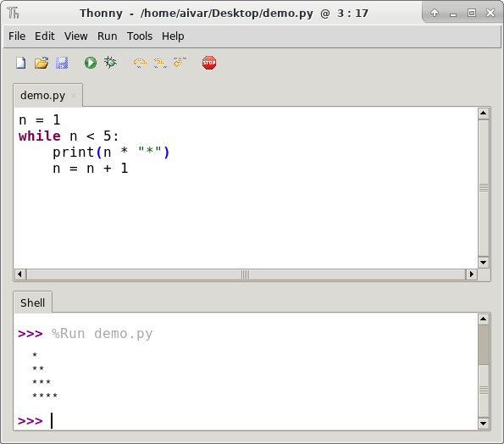Click the Step over debugger icon

tap(140, 63)
